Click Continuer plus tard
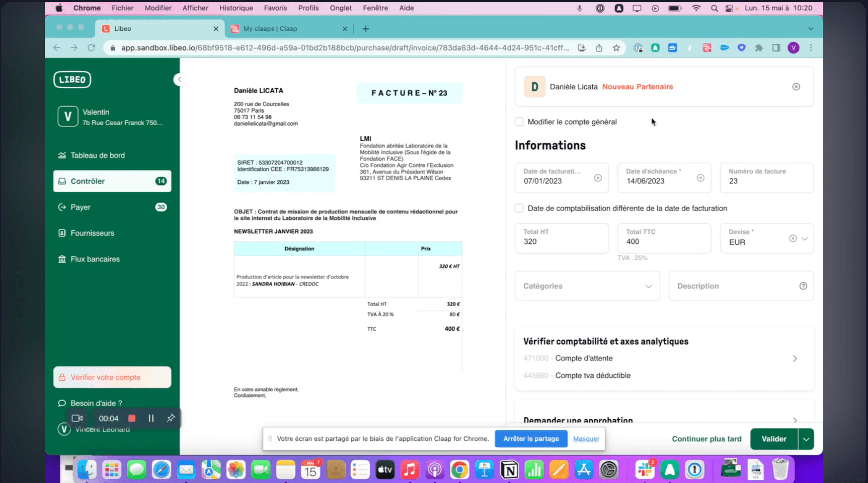 click(x=707, y=439)
